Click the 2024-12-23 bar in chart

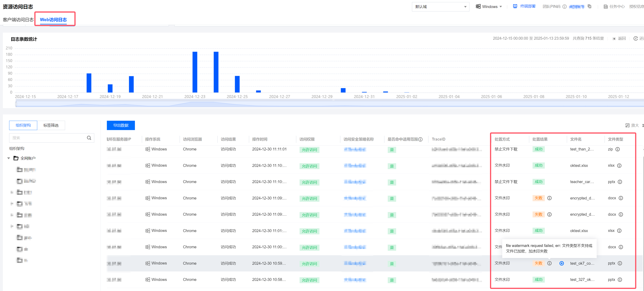[195, 72]
